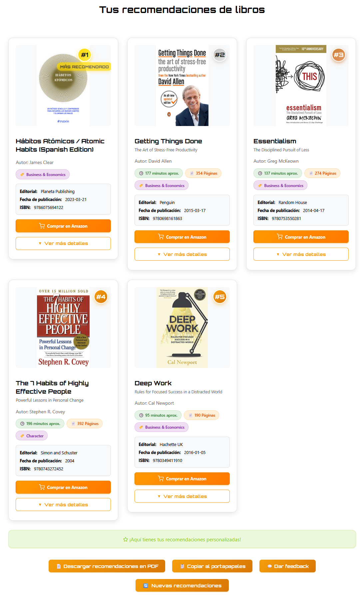Click the clipboard icon on Copiar al portapapeles
Image resolution: width=364 pixels, height=604 pixels.
(182, 566)
